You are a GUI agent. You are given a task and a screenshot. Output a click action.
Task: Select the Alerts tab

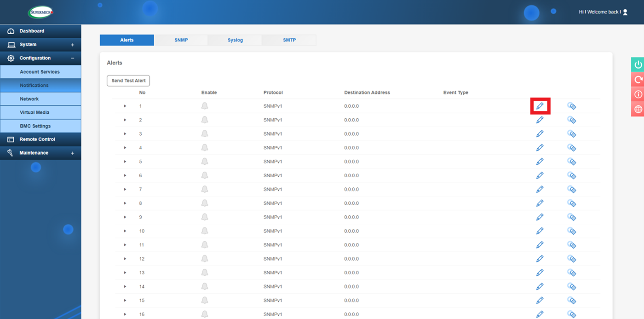127,40
